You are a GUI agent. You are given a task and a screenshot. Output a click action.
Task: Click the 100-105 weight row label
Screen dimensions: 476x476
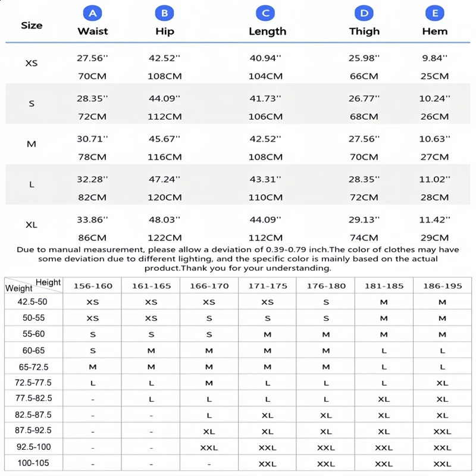click(x=33, y=463)
